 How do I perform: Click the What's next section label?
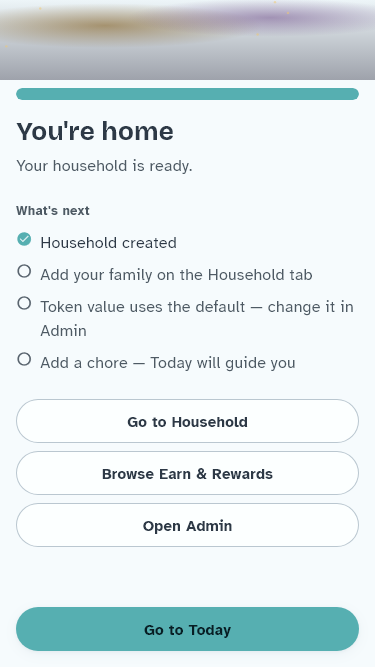click(53, 211)
